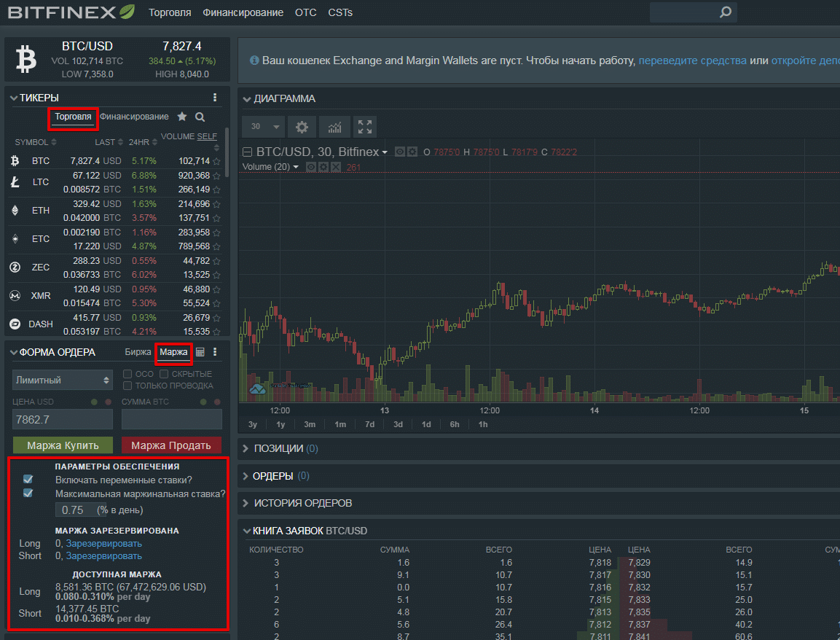
Task: Open the 30 interval dropdown
Action: pos(264,127)
